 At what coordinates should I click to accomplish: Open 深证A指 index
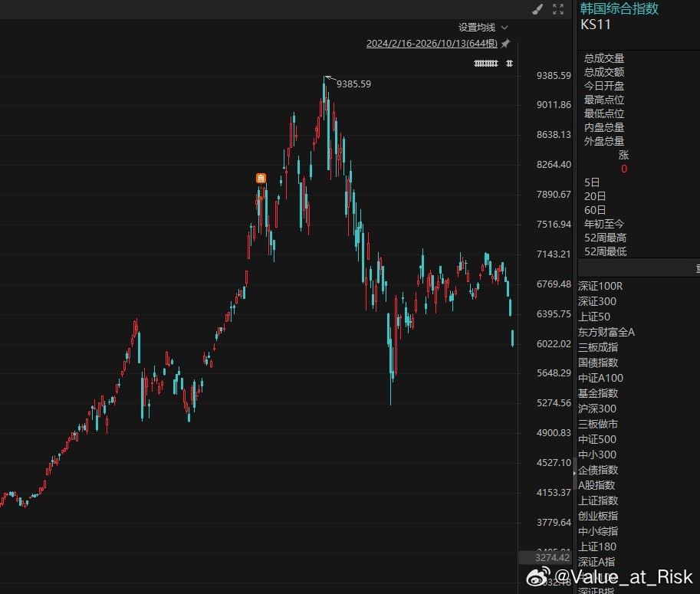[596, 562]
